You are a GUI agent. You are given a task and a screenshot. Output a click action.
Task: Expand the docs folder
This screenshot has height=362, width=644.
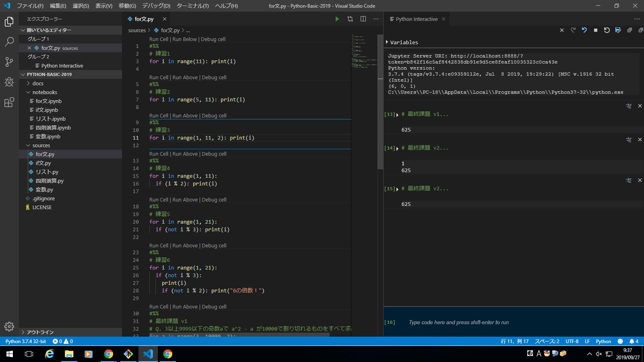[x=38, y=83]
